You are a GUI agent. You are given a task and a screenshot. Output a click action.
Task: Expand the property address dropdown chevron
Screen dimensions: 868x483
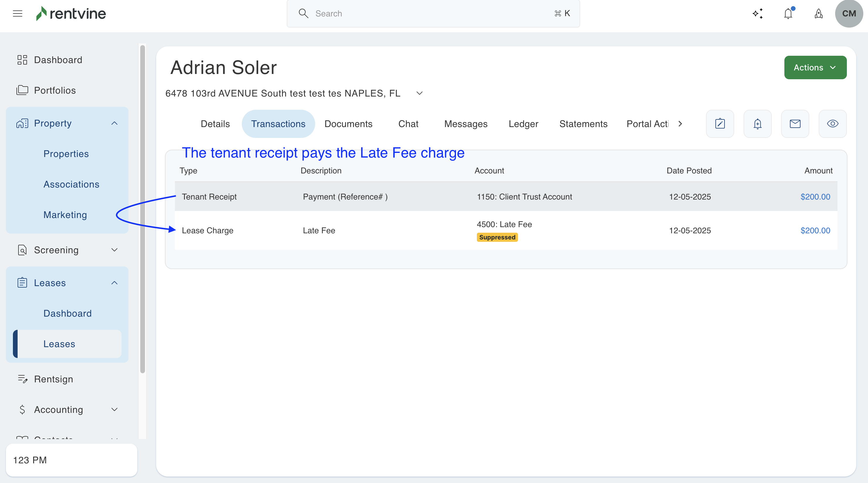point(419,93)
